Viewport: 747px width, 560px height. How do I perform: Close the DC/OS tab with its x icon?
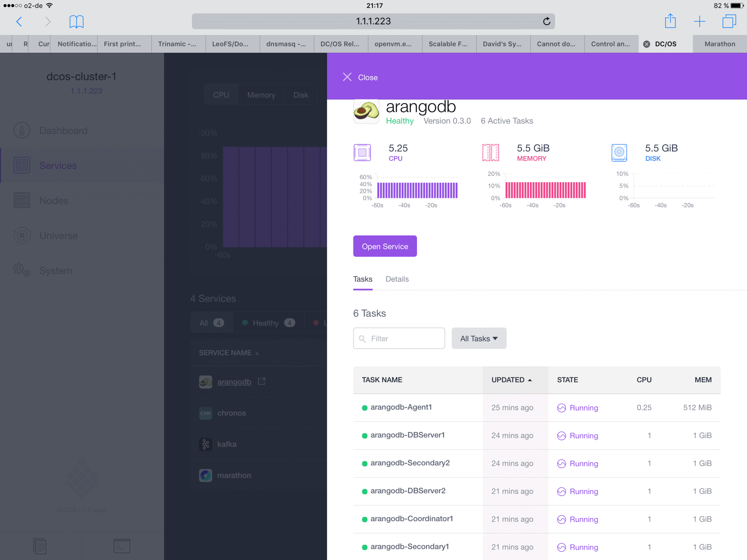[646, 44]
